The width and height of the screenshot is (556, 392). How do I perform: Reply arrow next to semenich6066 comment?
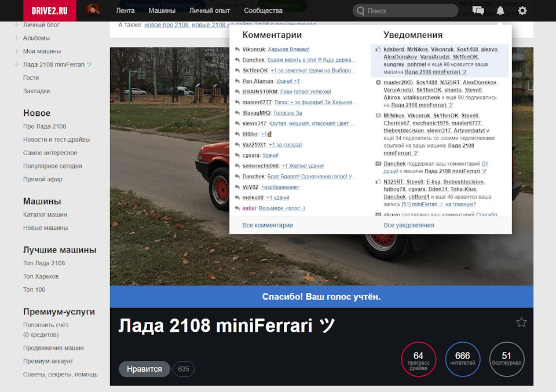pyautogui.click(x=237, y=166)
